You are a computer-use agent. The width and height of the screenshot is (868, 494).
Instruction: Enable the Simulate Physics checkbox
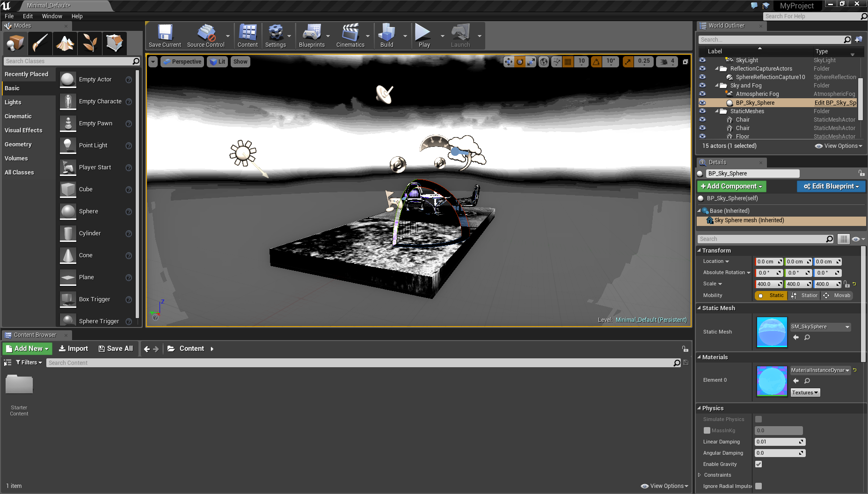(759, 419)
